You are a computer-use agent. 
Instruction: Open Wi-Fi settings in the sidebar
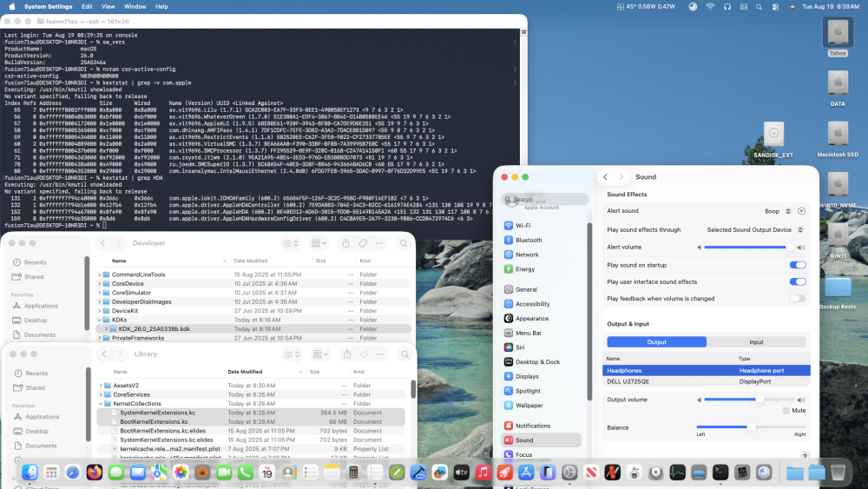516,226
